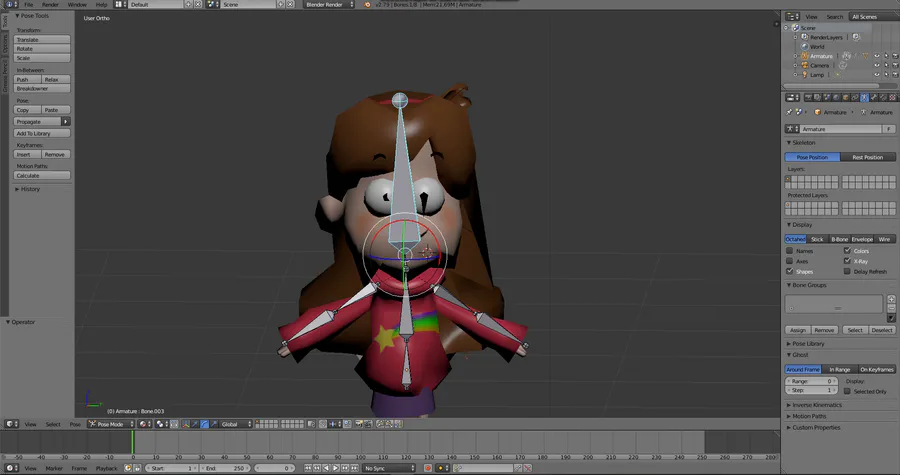Enable the Names checkbox
Screen dimensions: 900x475
tap(790, 251)
